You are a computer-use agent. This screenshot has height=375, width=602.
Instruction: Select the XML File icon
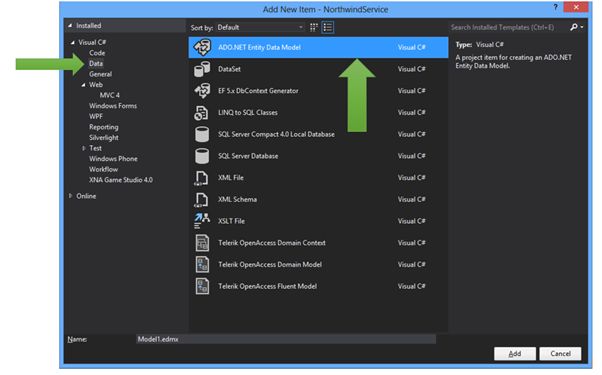tap(201, 178)
